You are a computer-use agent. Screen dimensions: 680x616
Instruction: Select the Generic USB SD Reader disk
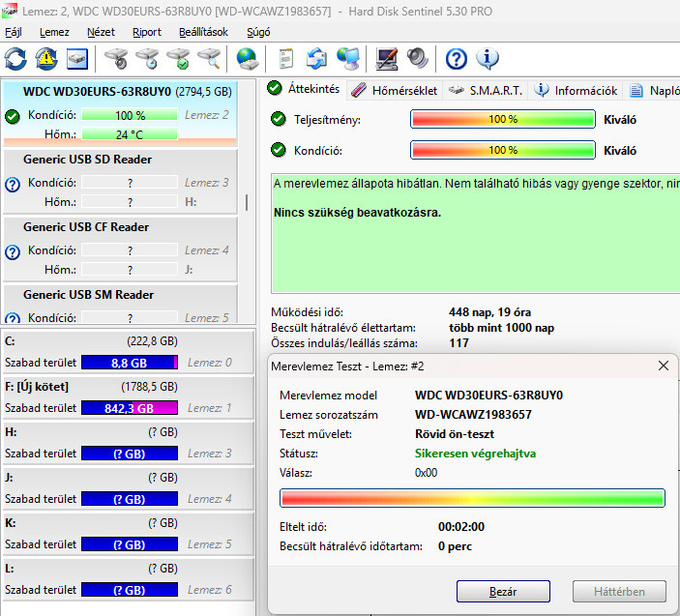coord(87,160)
